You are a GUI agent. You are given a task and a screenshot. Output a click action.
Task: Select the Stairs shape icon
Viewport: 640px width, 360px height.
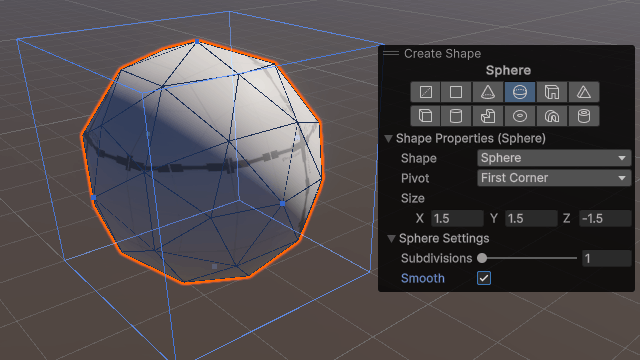(488, 116)
